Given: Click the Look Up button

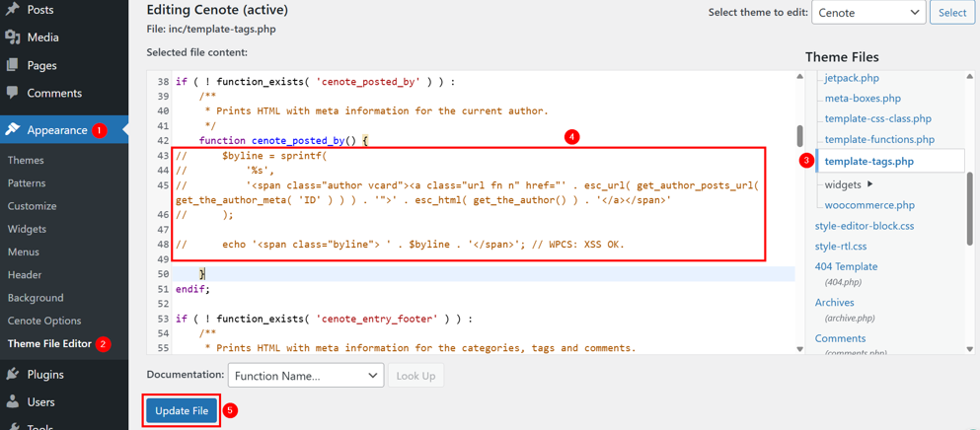Looking at the screenshot, I should tap(415, 375).
